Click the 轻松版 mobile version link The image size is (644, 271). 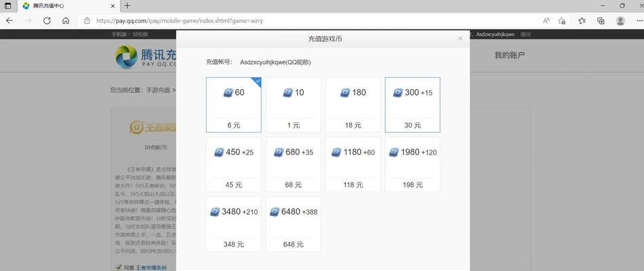pyautogui.click(x=140, y=35)
